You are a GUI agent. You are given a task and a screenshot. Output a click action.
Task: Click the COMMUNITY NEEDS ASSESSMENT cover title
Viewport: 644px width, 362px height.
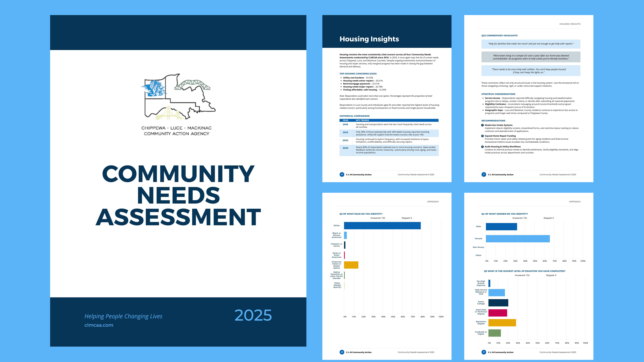tap(178, 195)
